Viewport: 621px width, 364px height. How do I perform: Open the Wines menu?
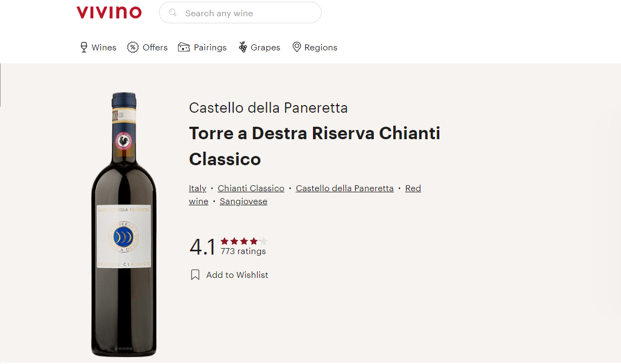pos(98,47)
